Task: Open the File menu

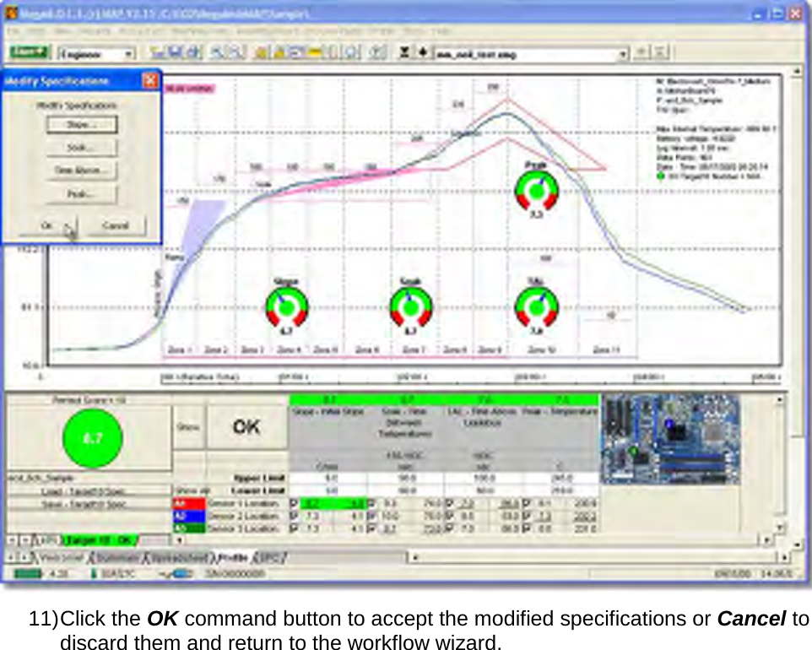Action: (14, 31)
